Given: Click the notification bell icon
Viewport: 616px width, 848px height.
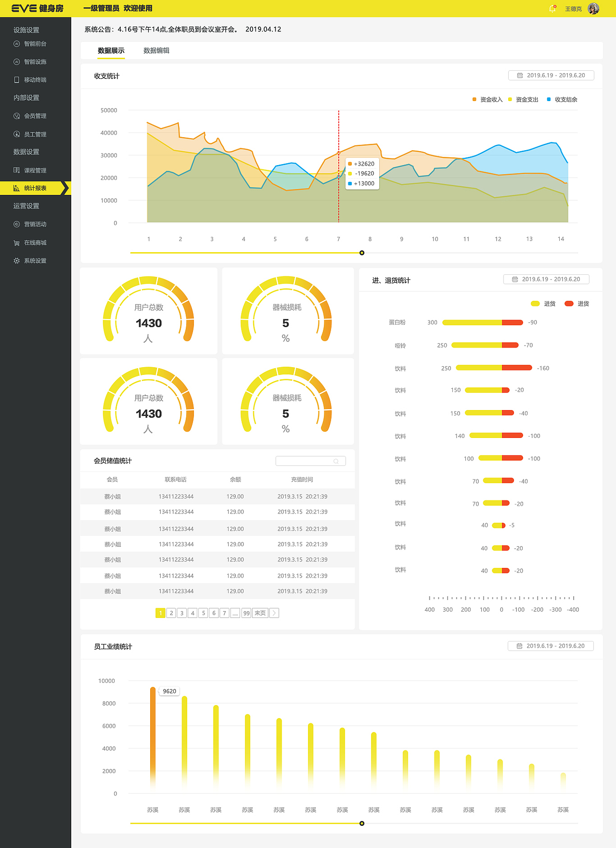Looking at the screenshot, I should coord(552,9).
